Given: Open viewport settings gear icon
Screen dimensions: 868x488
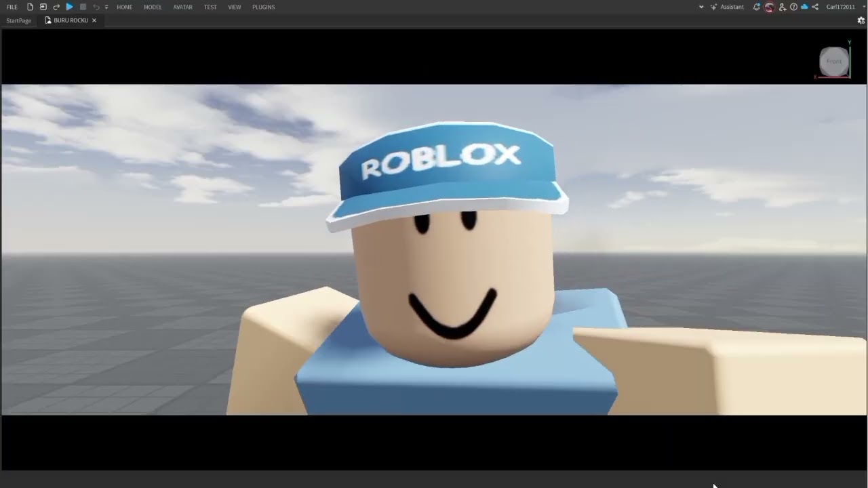Looking at the screenshot, I should 861,20.
